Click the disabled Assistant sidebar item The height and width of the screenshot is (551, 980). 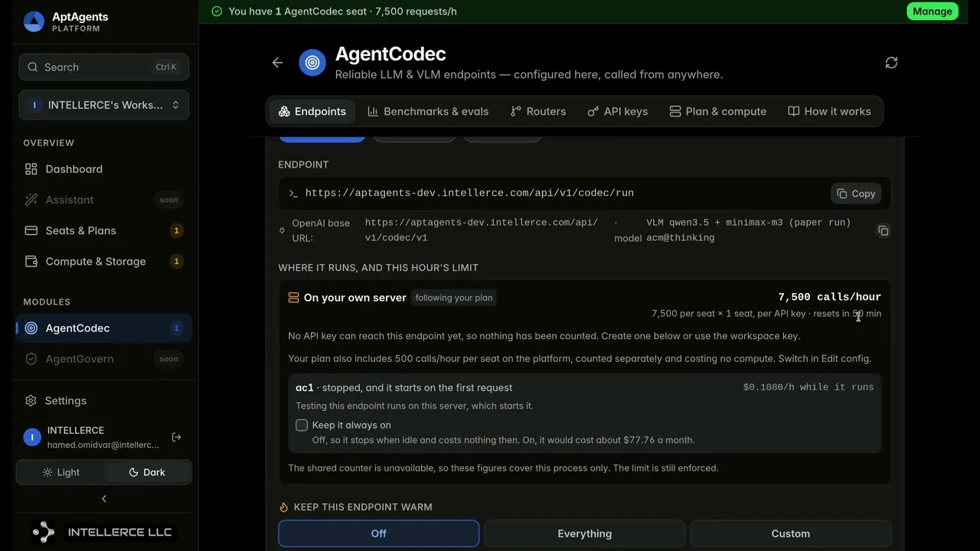coord(104,200)
